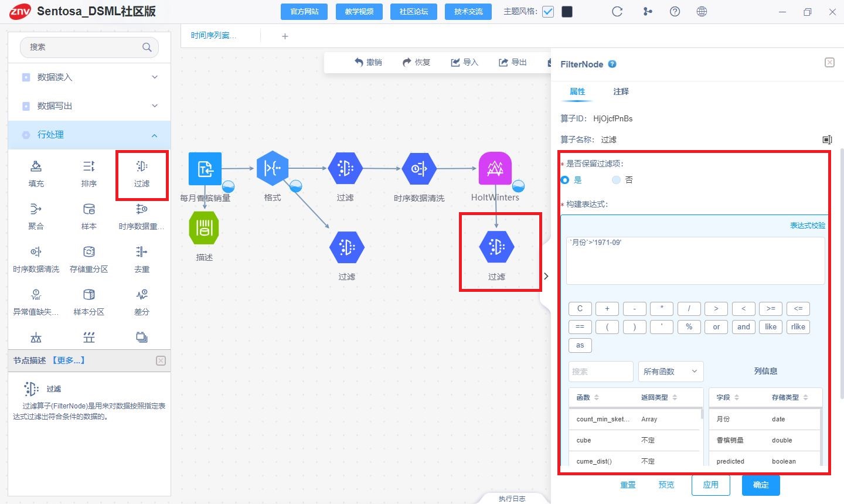
Task: Select the 异常值缺失 operator icon
Action: (x=36, y=295)
